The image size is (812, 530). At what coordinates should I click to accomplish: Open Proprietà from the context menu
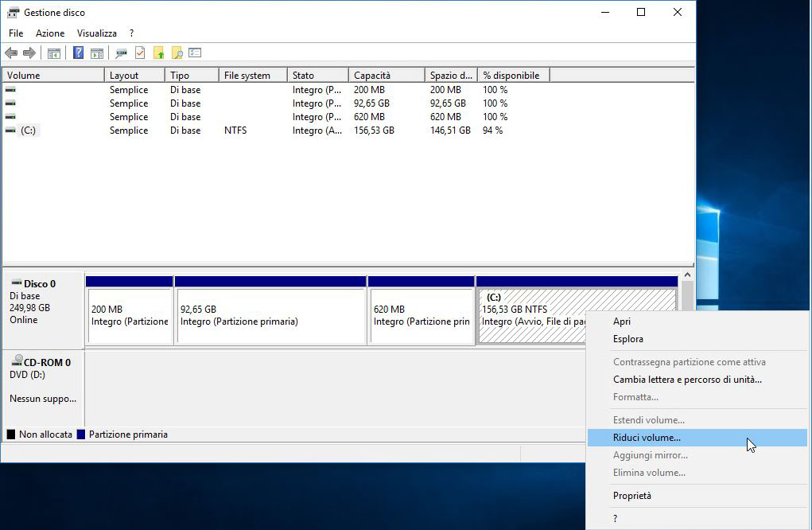coord(697,495)
